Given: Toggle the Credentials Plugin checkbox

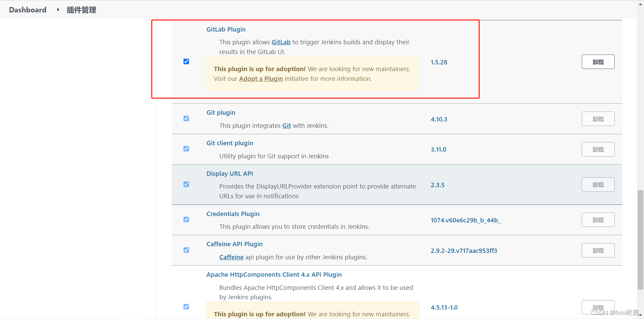Looking at the screenshot, I should (x=186, y=219).
